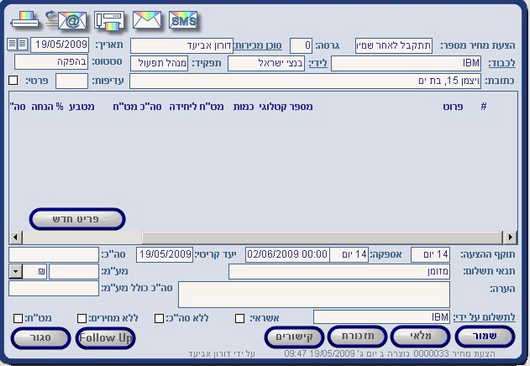This screenshot has width=530, height=366.
Task: Click the SMS icon
Action: pos(183,20)
